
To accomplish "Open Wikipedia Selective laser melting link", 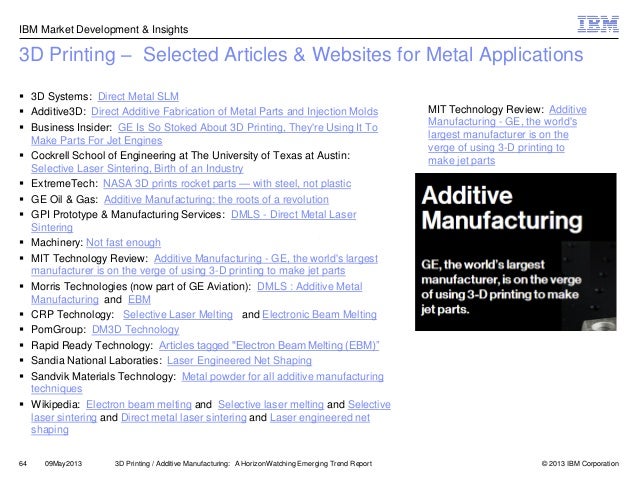I will (x=271, y=405).
